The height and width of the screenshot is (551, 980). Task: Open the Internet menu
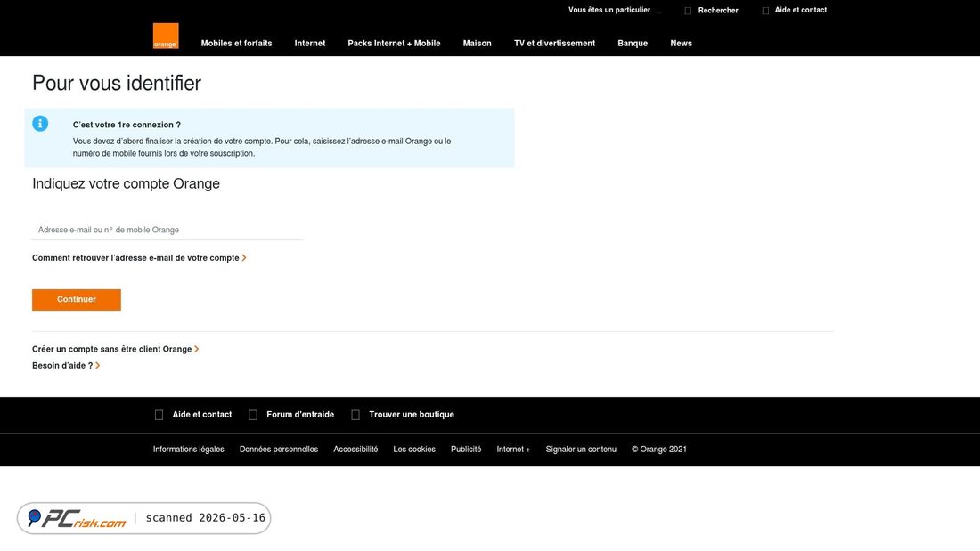[310, 43]
